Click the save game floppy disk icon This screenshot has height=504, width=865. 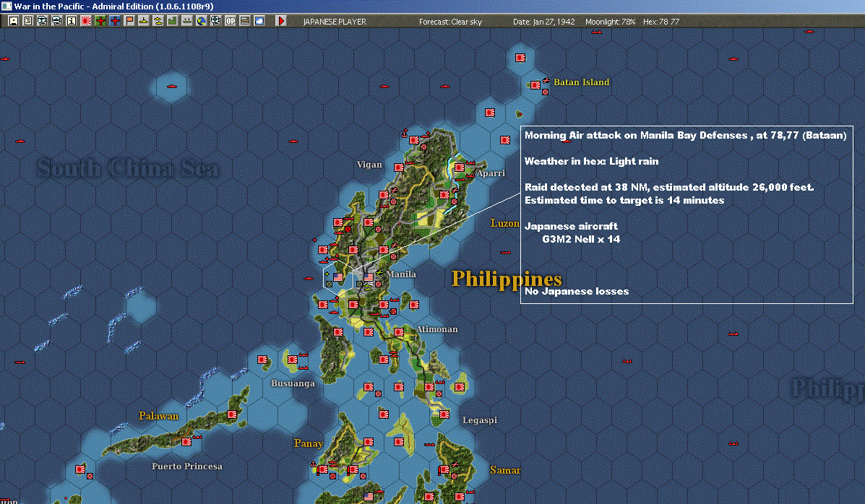pyautogui.click(x=14, y=21)
